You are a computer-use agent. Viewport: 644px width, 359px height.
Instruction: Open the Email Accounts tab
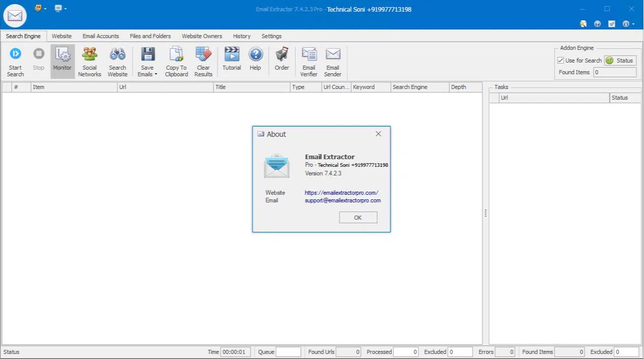coord(101,36)
